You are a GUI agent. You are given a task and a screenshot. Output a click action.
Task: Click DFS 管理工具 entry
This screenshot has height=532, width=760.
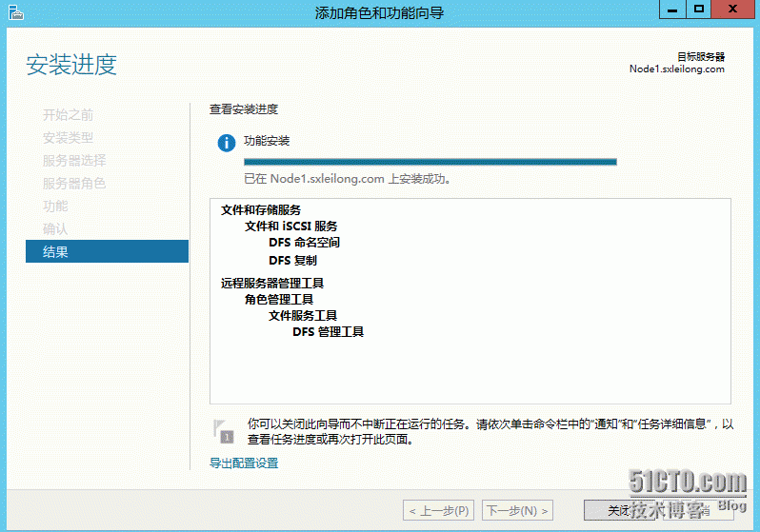[329, 332]
